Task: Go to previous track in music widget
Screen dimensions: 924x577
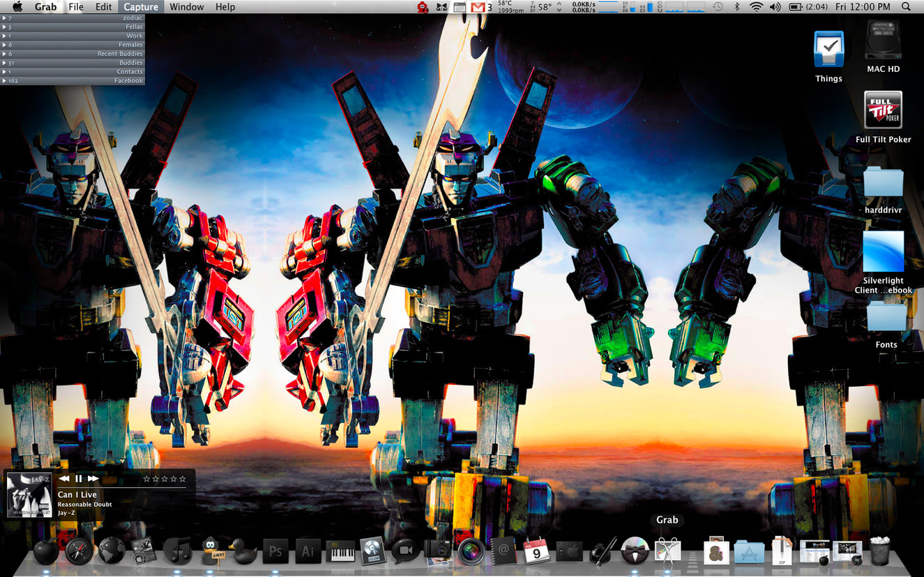Action: coord(64,479)
